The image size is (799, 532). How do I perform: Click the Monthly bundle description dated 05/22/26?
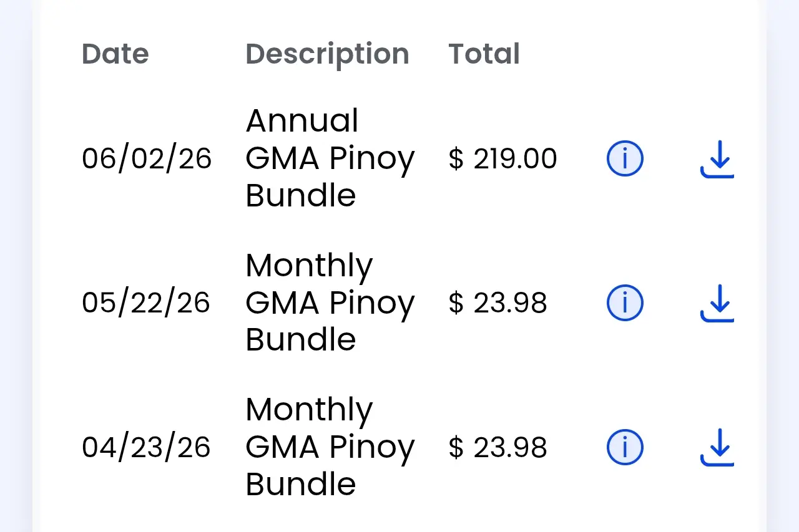330,302
